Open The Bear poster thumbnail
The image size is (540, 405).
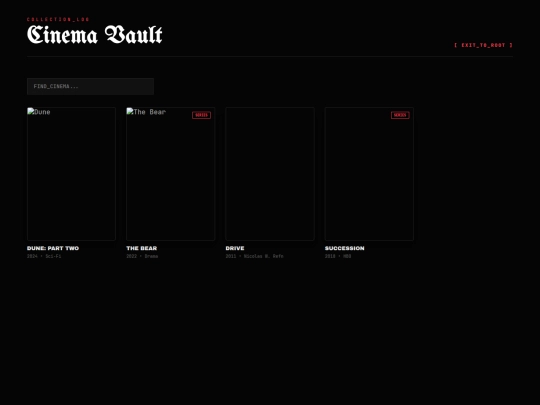tap(170, 174)
